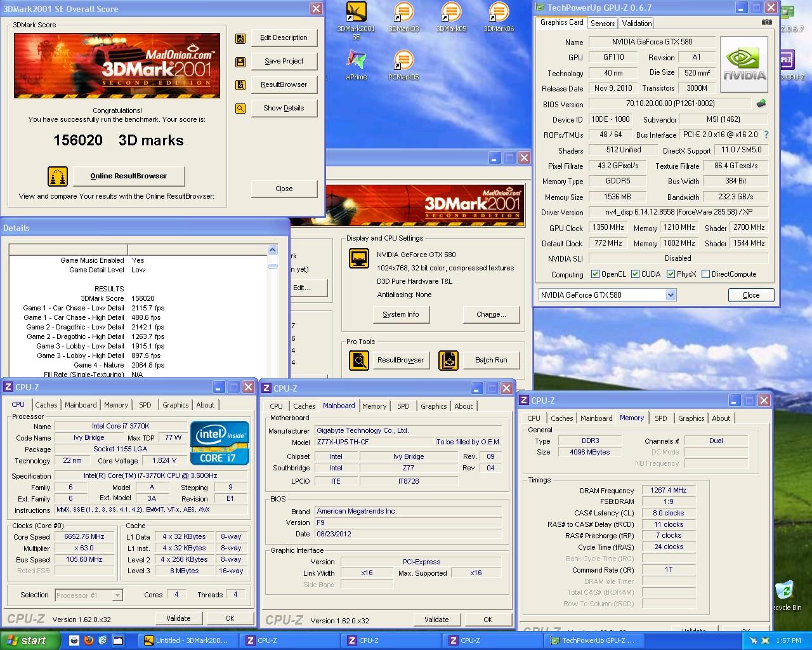812x650 pixels.
Task: Click the BIOS save chip icon
Action: (x=761, y=103)
